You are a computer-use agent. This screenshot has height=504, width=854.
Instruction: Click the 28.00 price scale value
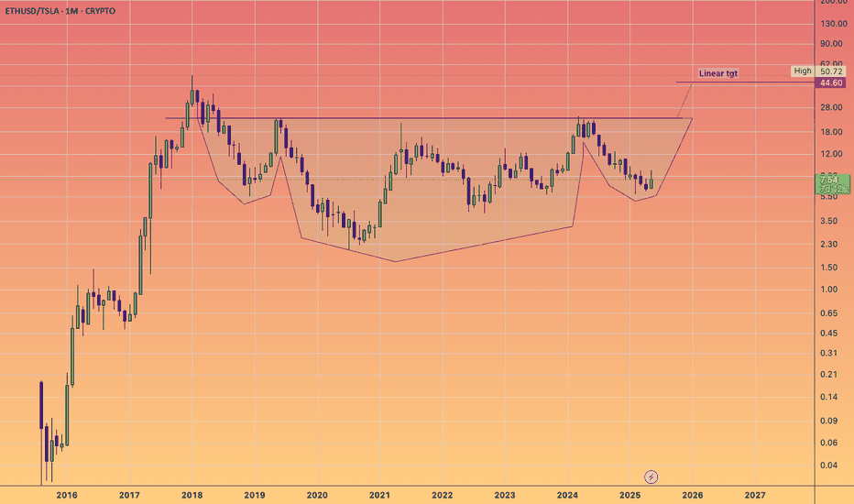[x=831, y=107]
